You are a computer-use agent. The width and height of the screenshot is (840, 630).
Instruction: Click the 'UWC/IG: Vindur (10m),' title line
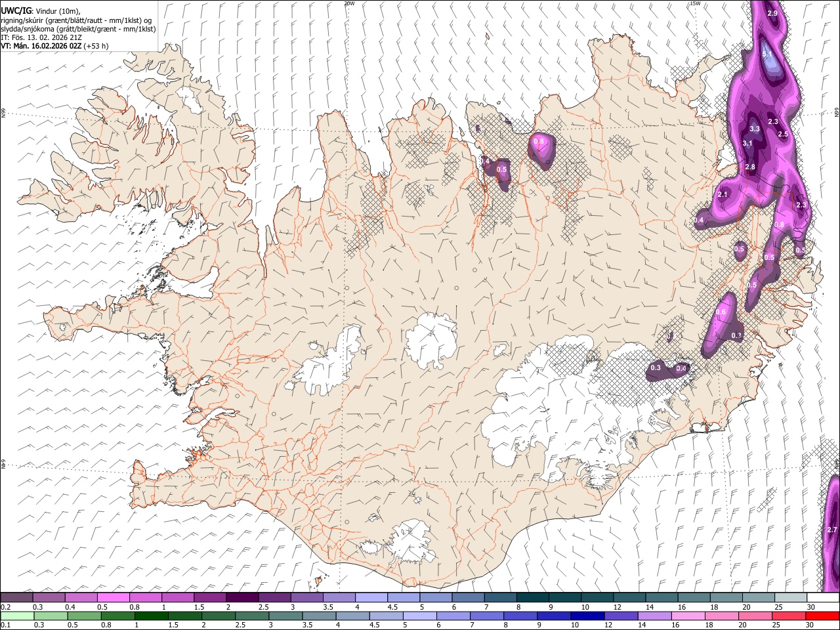pos(41,11)
